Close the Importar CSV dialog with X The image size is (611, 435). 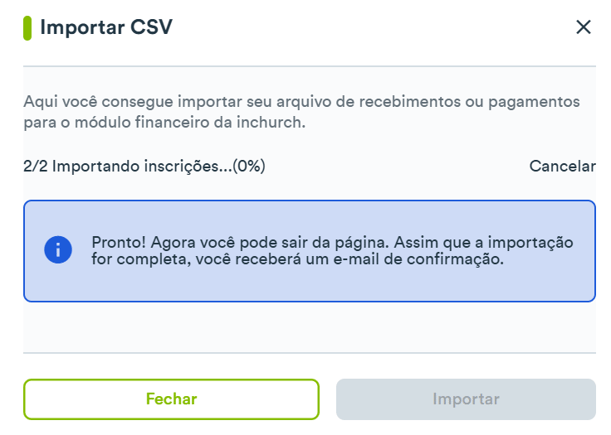pos(583,27)
